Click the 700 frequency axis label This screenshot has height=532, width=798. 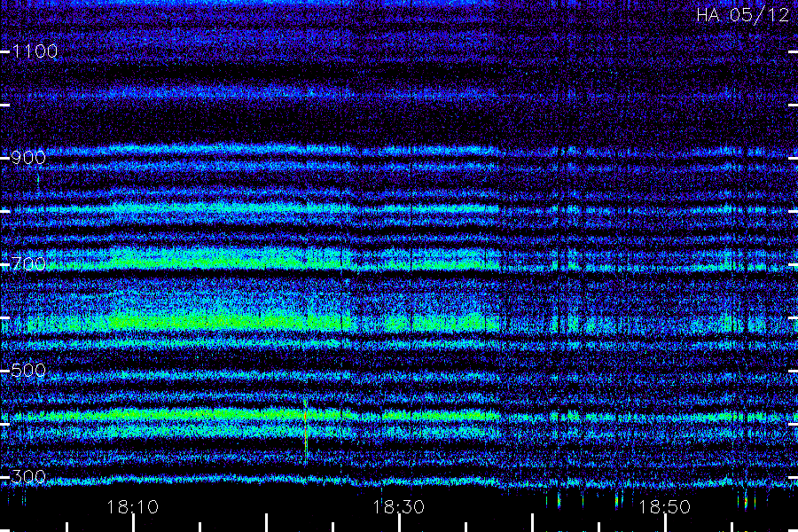(28, 263)
